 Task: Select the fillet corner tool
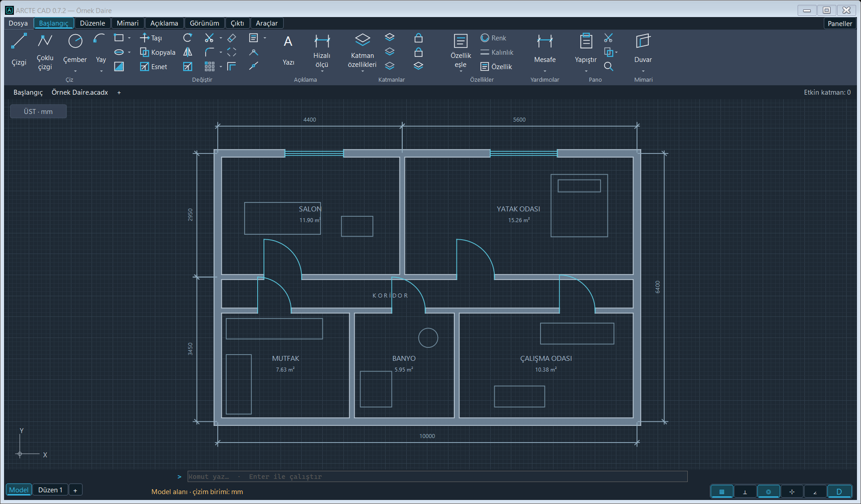(209, 52)
